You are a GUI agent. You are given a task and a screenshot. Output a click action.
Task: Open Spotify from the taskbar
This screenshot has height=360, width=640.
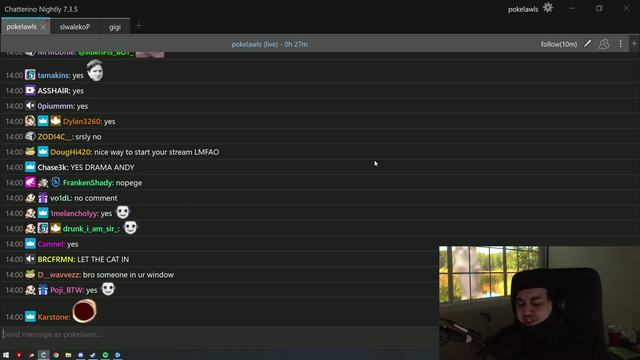tap(106, 355)
